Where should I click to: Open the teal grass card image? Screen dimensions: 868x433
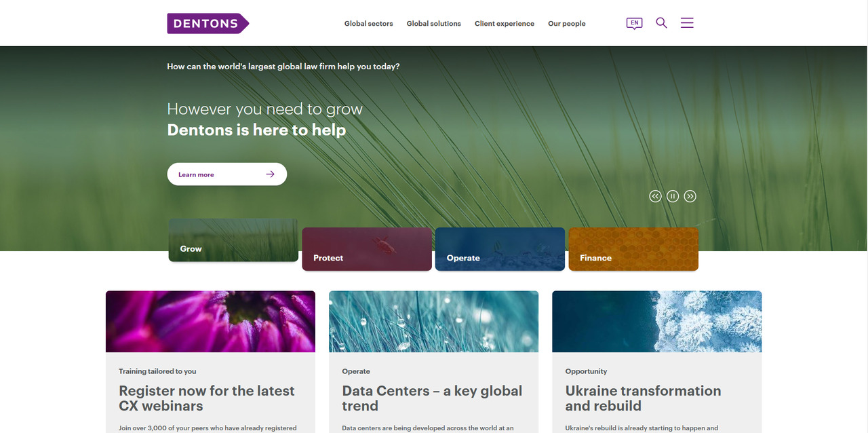[x=434, y=322]
